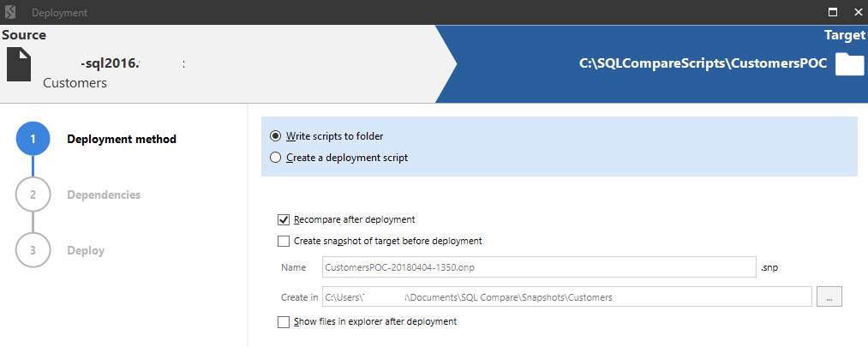Screen dimensions: 868x347
Task: Check Show files in explorer after deployment
Action: [284, 322]
